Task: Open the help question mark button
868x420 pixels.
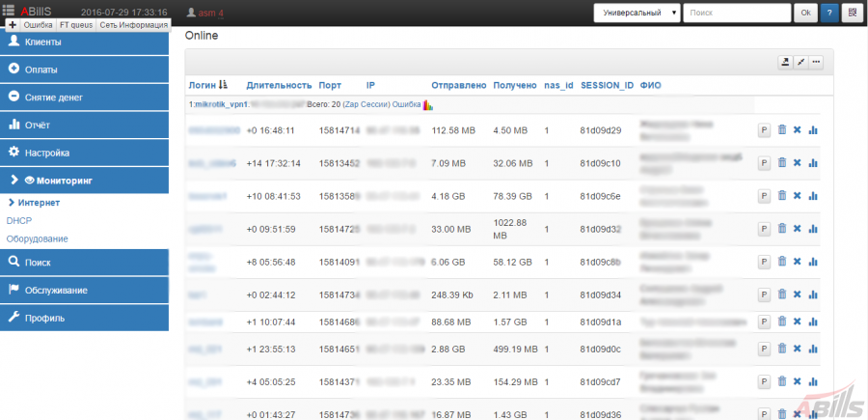Action: coord(829,13)
